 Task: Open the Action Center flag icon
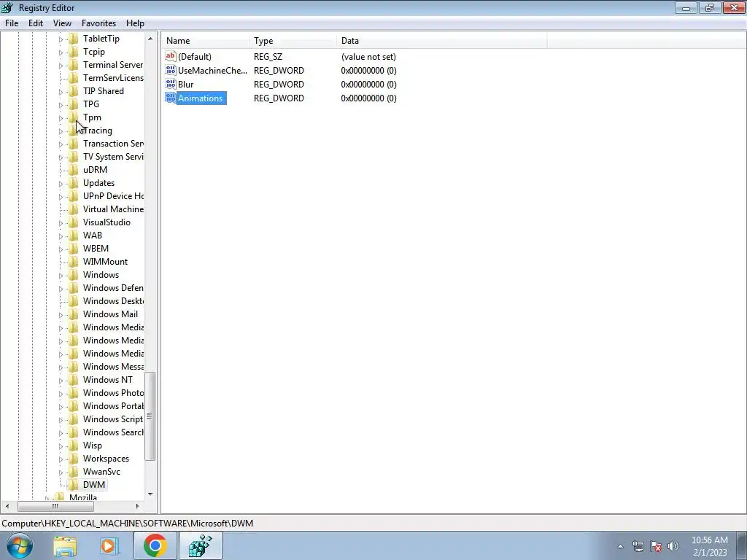click(656, 546)
